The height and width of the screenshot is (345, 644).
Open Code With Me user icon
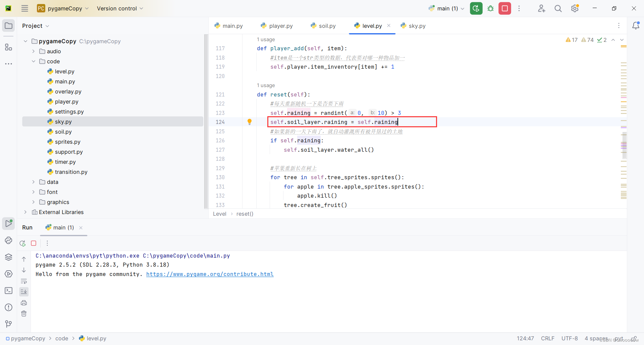click(541, 8)
